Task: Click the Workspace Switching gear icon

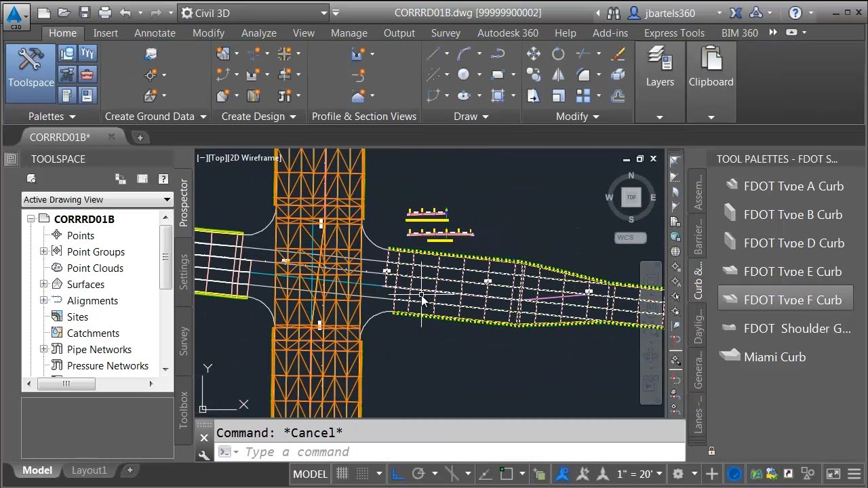Action: [678, 474]
